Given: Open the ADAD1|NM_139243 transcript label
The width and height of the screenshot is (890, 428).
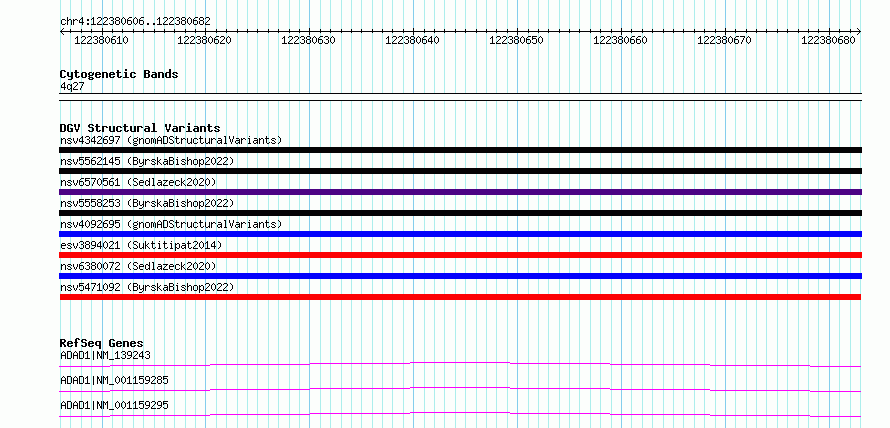Looking at the screenshot, I should coord(105,355).
